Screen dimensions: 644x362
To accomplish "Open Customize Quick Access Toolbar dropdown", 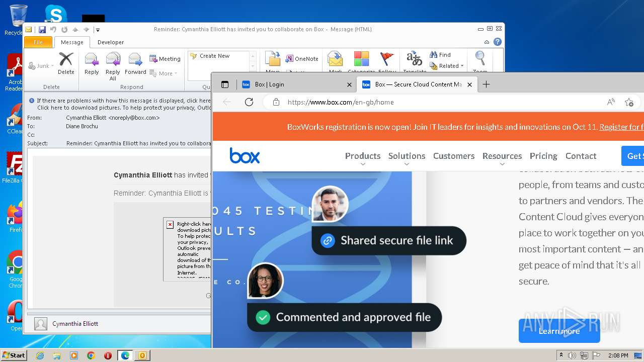I will click(x=98, y=30).
